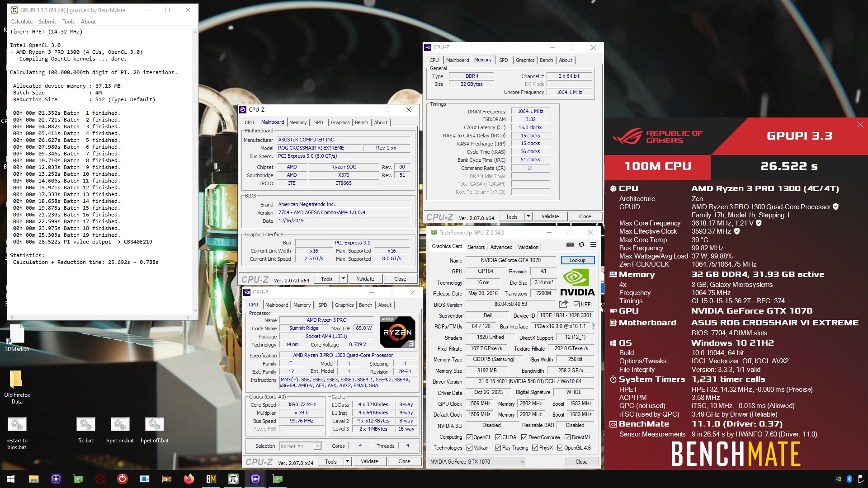Viewport: 868px width, 488px height.
Task: Click Tools button in CPU-Z Memory window
Action: [512, 216]
